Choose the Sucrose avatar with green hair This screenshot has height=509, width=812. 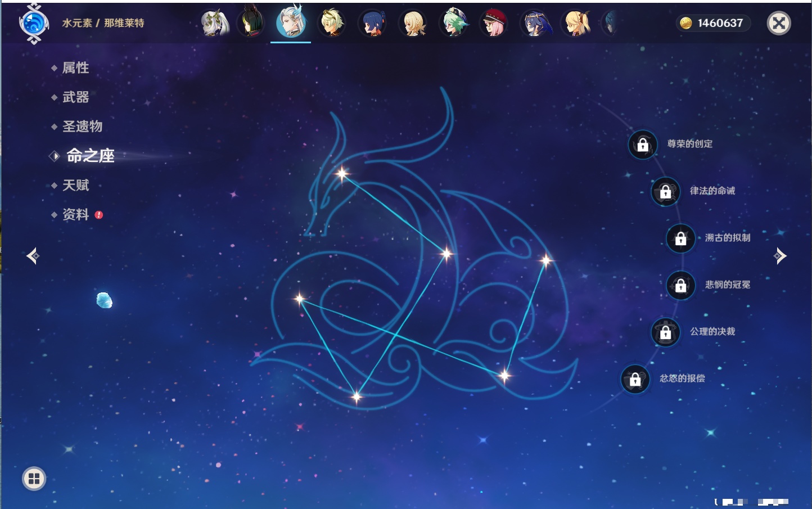point(454,24)
